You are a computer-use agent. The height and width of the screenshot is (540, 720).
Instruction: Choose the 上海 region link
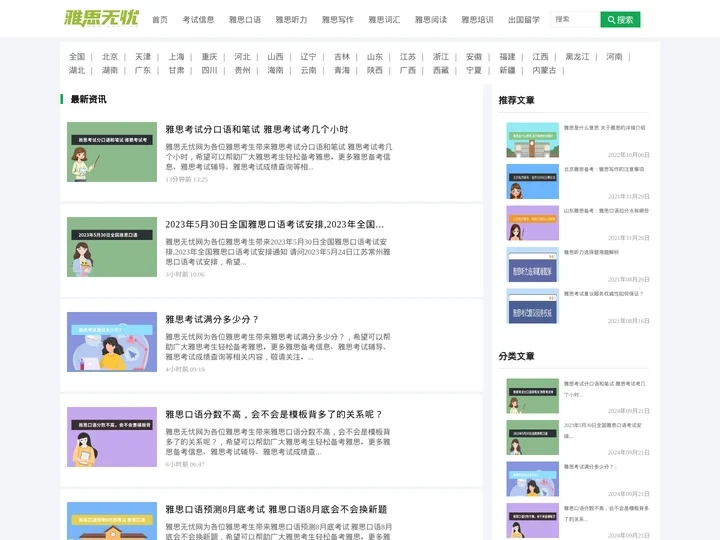pos(176,56)
